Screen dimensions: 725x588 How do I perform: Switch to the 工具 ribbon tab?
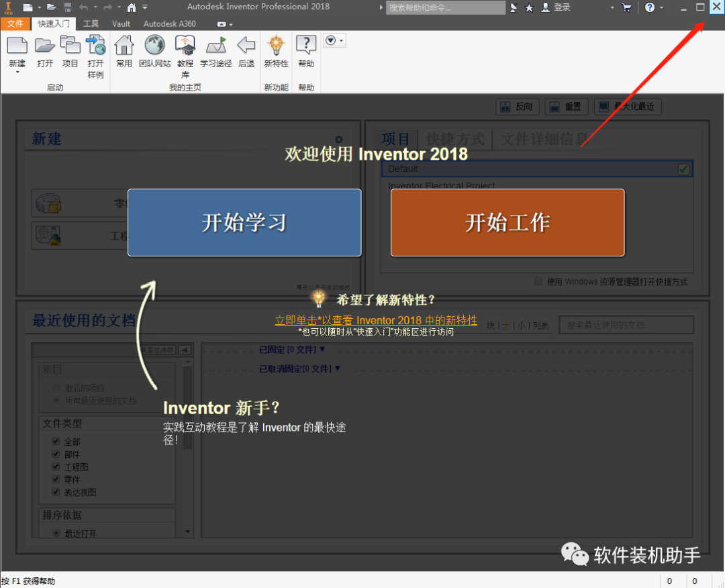(91, 23)
